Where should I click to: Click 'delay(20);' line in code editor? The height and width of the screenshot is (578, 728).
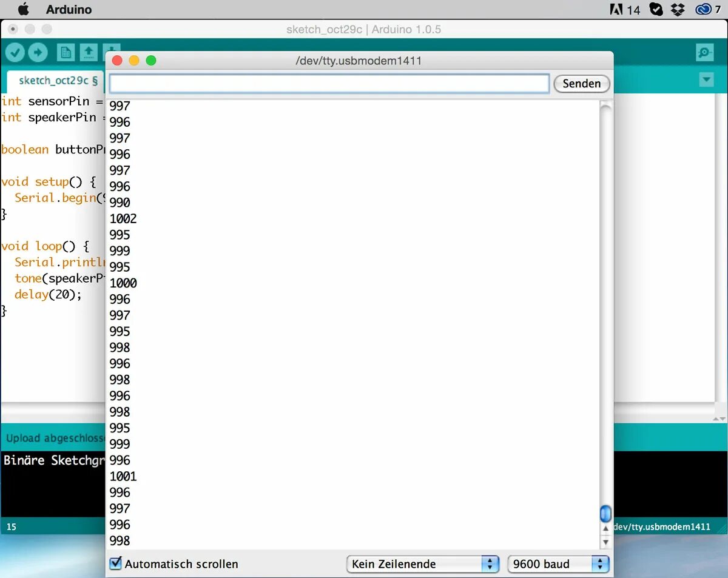tap(48, 294)
